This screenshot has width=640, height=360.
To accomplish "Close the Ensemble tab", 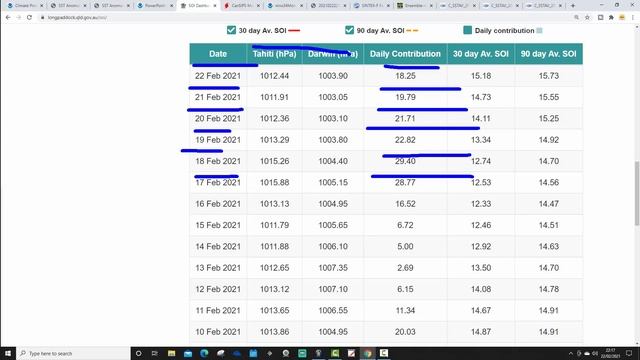I will click(x=431, y=6).
